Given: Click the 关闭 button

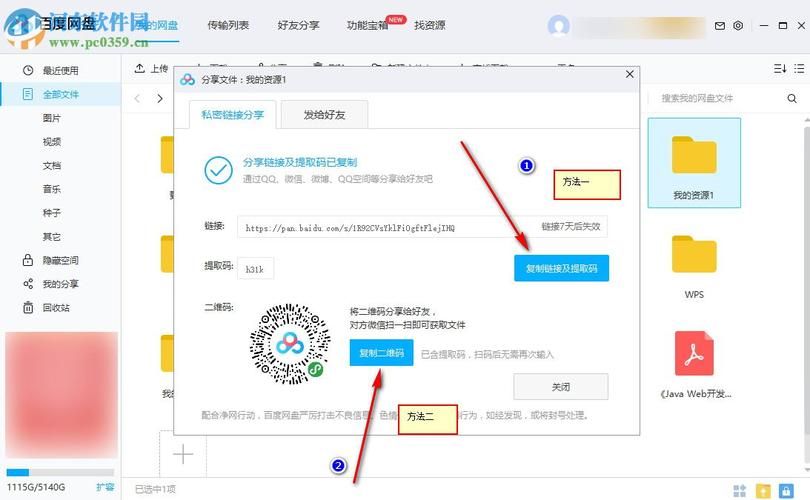Looking at the screenshot, I should pos(560,386).
